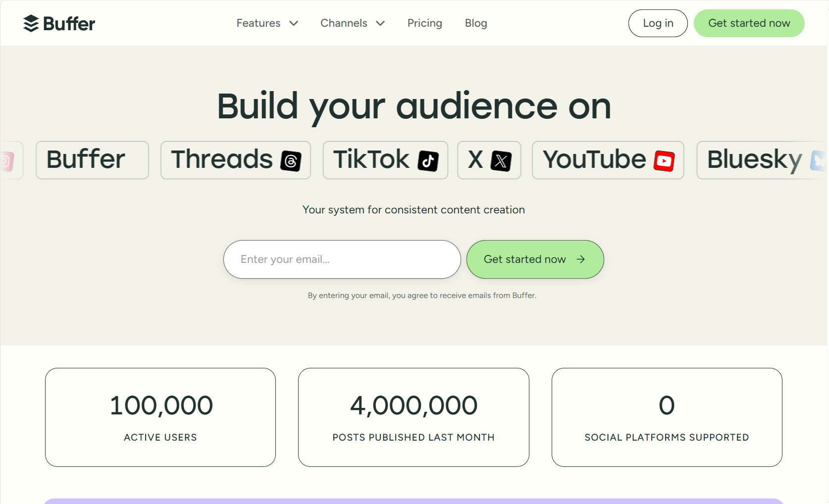Screen dimensions: 829x504
Task: Click the 4,000,000 posts published number
Action: pos(414,405)
